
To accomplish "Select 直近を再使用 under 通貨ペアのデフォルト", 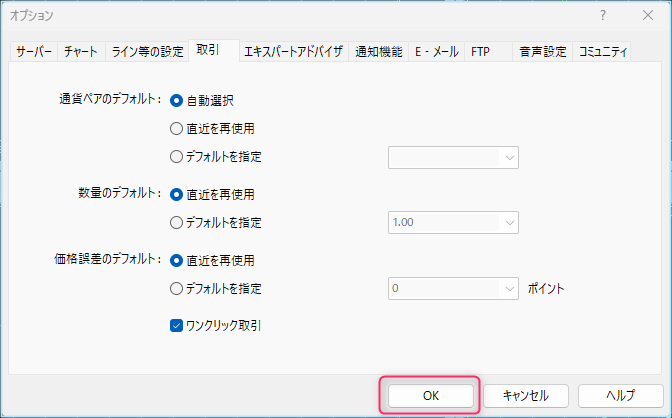I will (x=177, y=128).
